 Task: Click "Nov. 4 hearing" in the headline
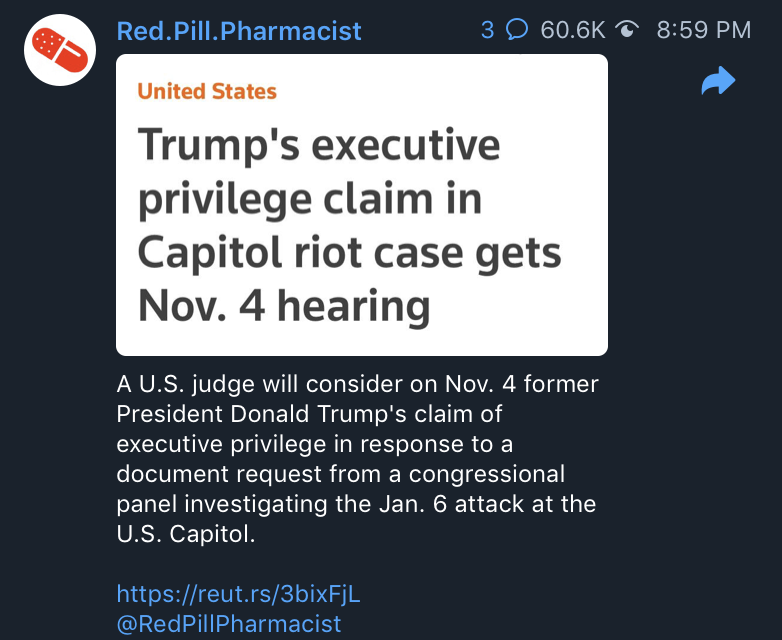[283, 306]
